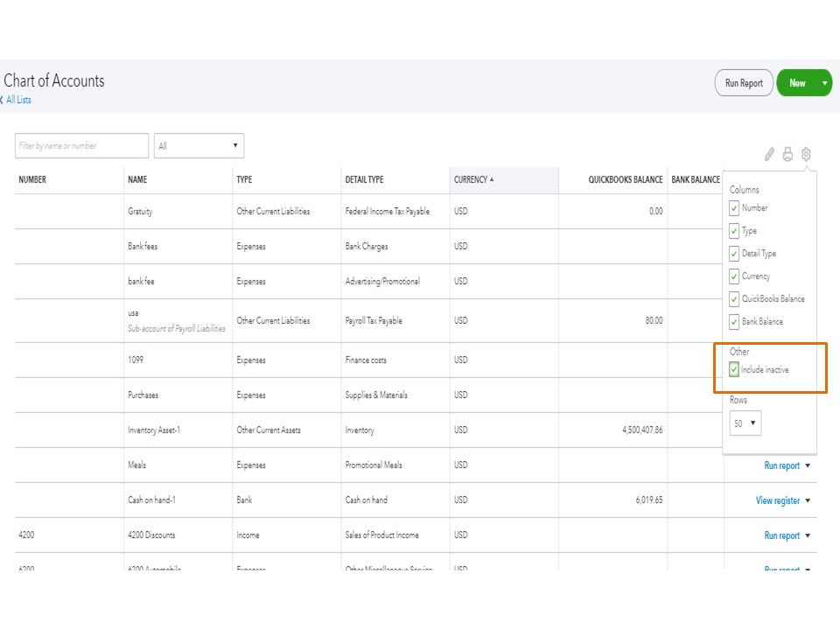Click the filter by name field
840x630 pixels.
pyautogui.click(x=81, y=145)
